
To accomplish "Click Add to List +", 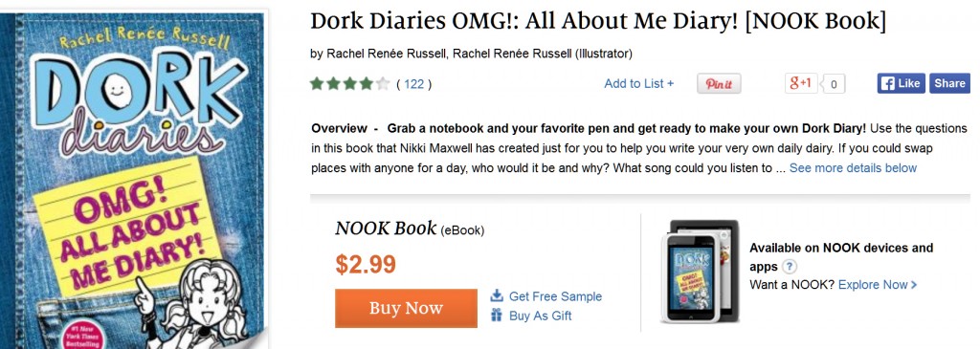I will click(x=638, y=83).
